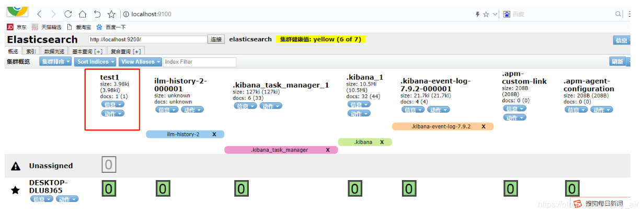This screenshot has height=214, width=644.
Task: Open the Sort Indices dropdown
Action: click(x=95, y=62)
